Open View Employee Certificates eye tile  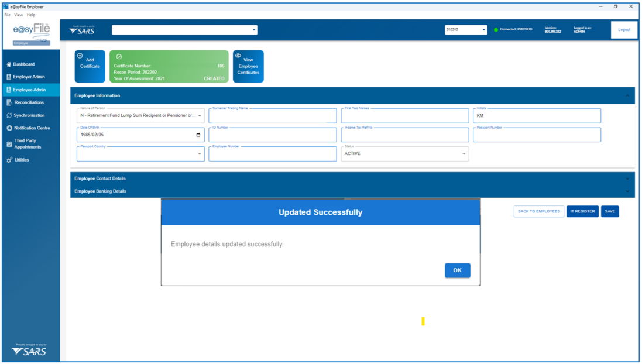pos(248,66)
